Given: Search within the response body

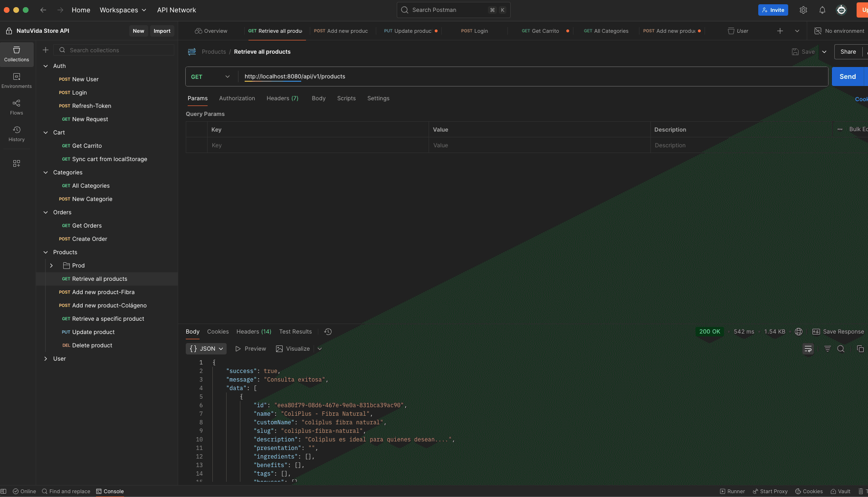Looking at the screenshot, I should 841,349.
